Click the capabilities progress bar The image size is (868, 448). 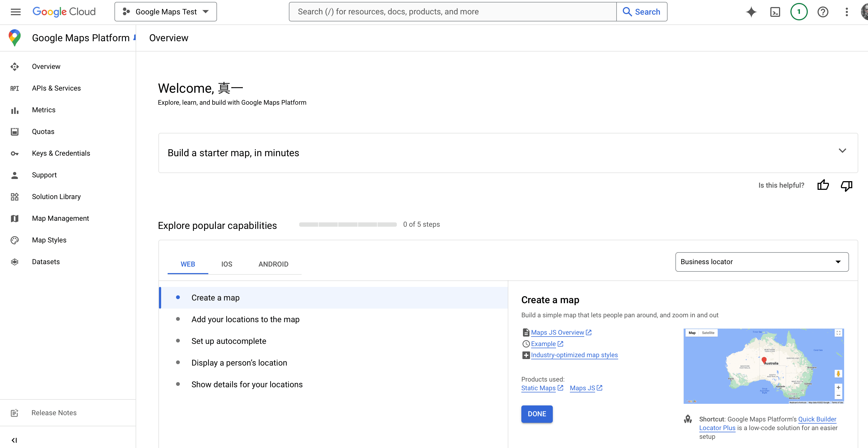click(x=348, y=224)
